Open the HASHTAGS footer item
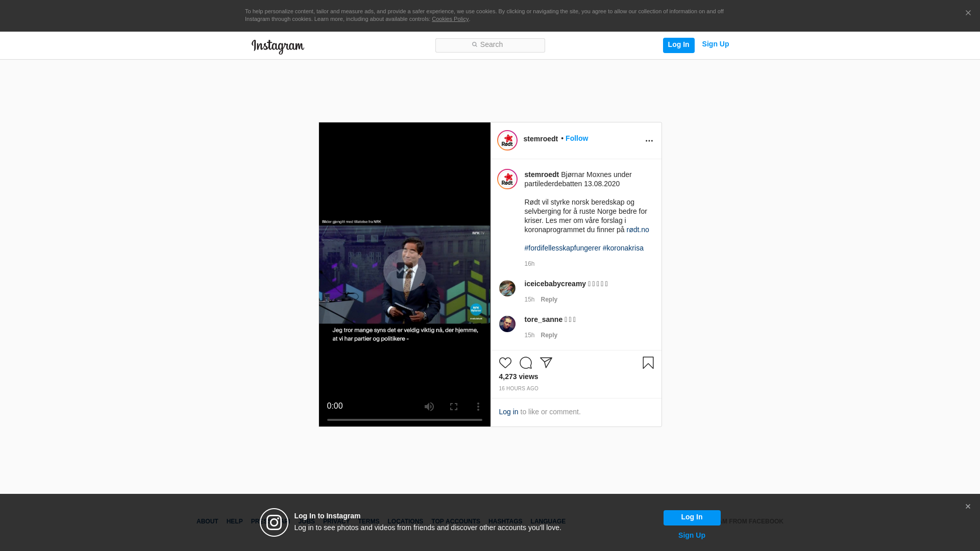 pyautogui.click(x=505, y=521)
